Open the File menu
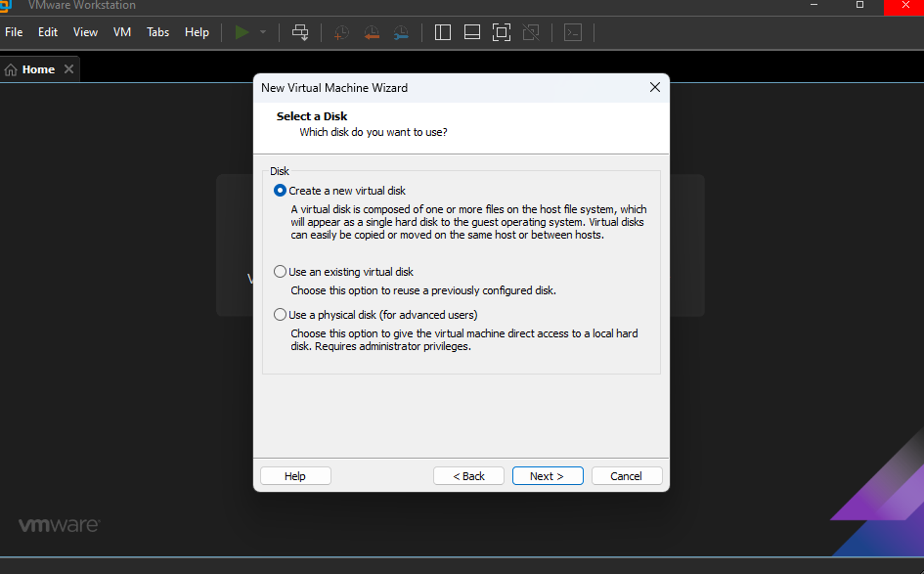924x574 pixels. click(x=14, y=32)
